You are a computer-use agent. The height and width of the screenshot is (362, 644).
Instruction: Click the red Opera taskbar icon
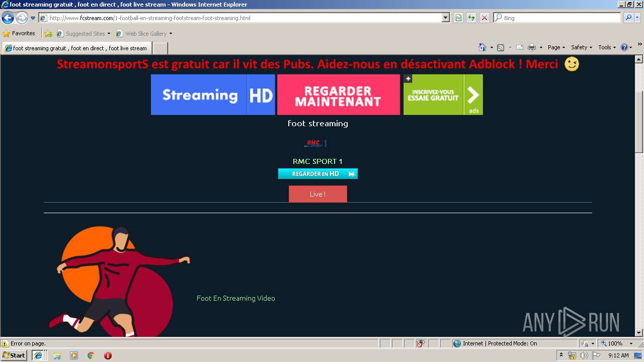click(x=108, y=355)
